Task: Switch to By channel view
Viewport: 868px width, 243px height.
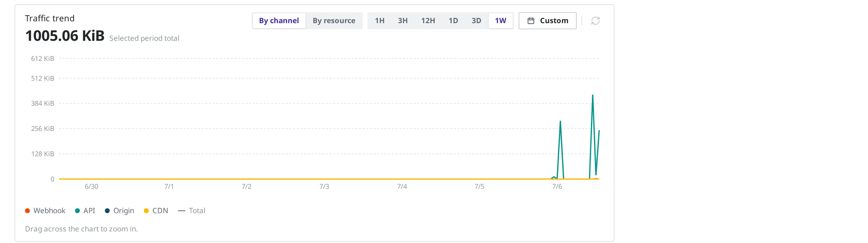Action: [279, 21]
